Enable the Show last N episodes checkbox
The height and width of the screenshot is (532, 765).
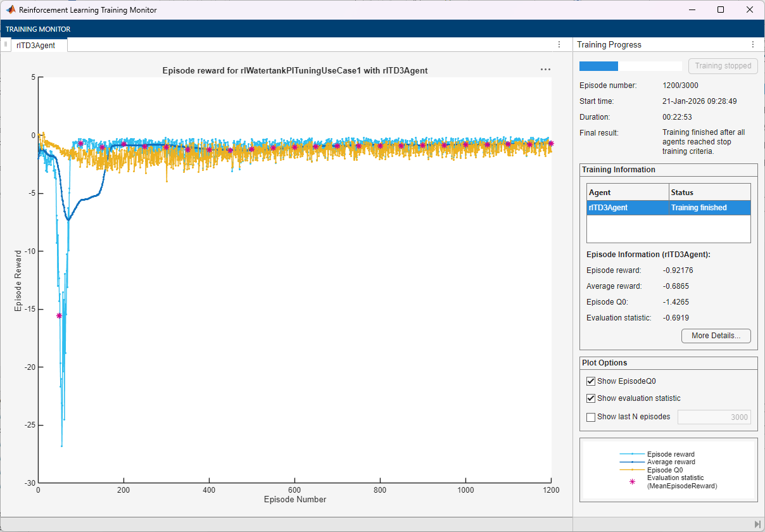(591, 417)
